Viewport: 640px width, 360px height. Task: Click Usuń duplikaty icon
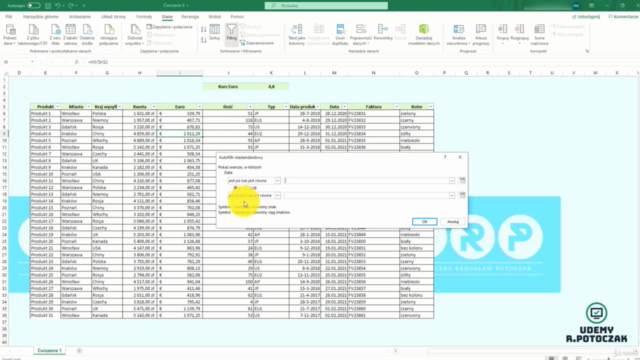(340, 35)
